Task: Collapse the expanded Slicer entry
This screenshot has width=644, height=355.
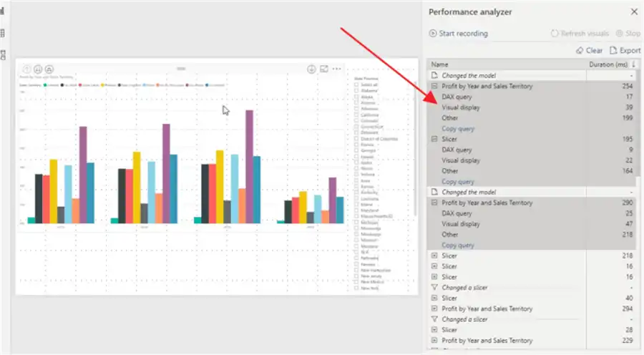Action: (434, 139)
